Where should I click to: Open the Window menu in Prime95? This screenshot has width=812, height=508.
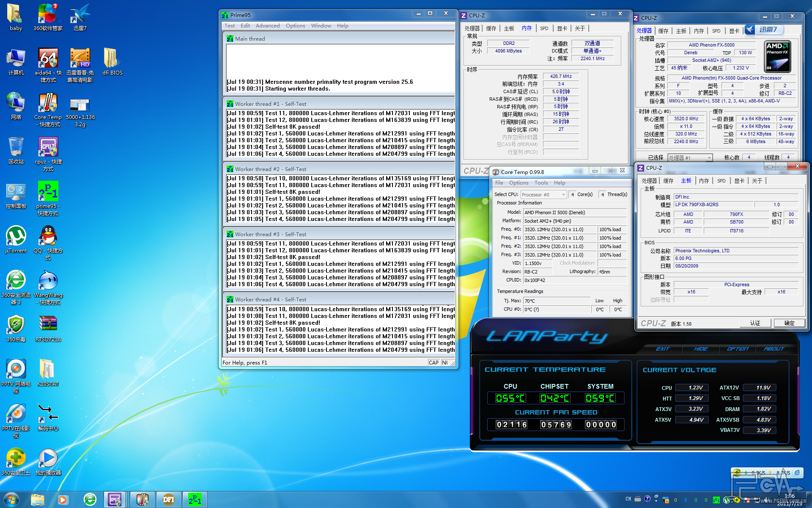pyautogui.click(x=321, y=26)
